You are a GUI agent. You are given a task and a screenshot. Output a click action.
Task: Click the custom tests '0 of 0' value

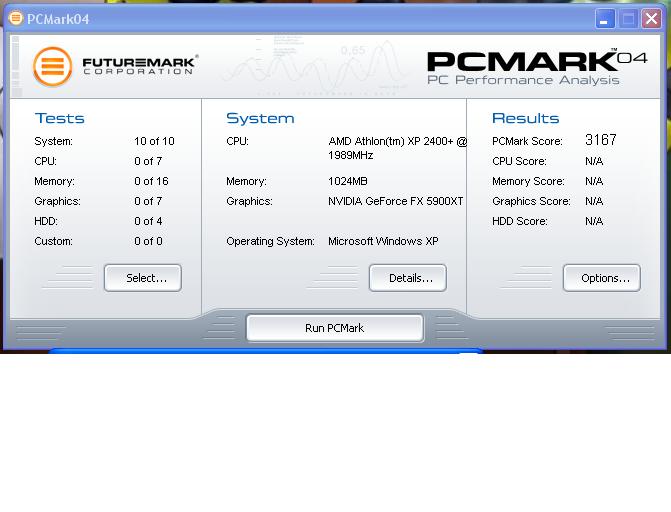pos(148,241)
